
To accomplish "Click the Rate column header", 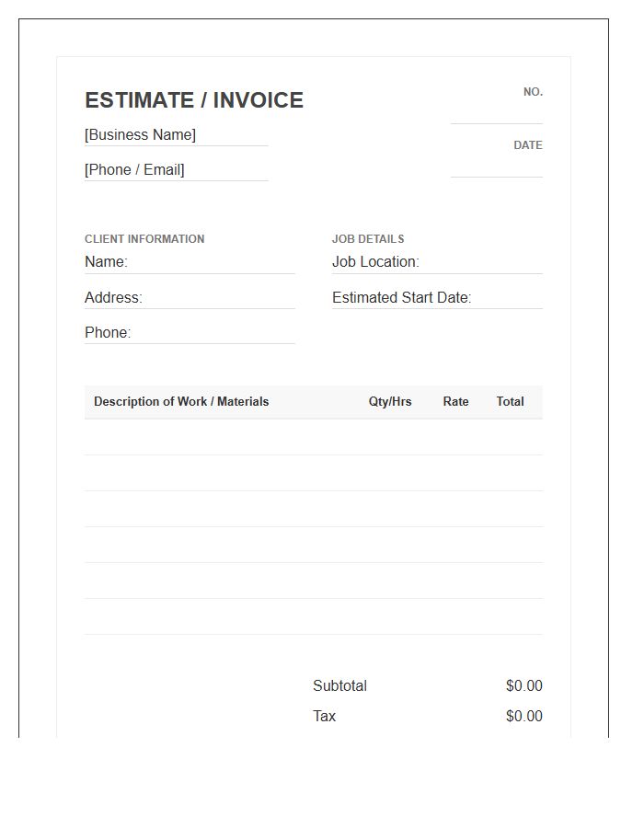I will 455,401.
